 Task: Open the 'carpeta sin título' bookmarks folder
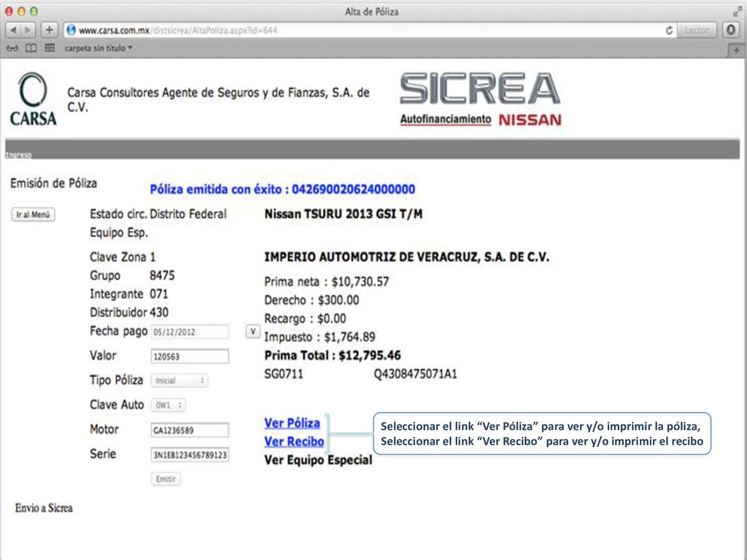click(98, 48)
